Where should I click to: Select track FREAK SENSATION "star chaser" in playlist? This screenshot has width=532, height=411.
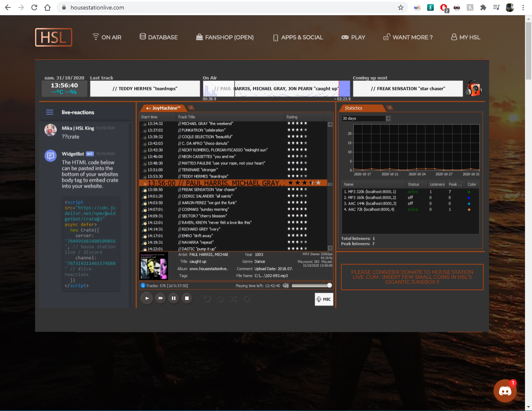[233, 190]
